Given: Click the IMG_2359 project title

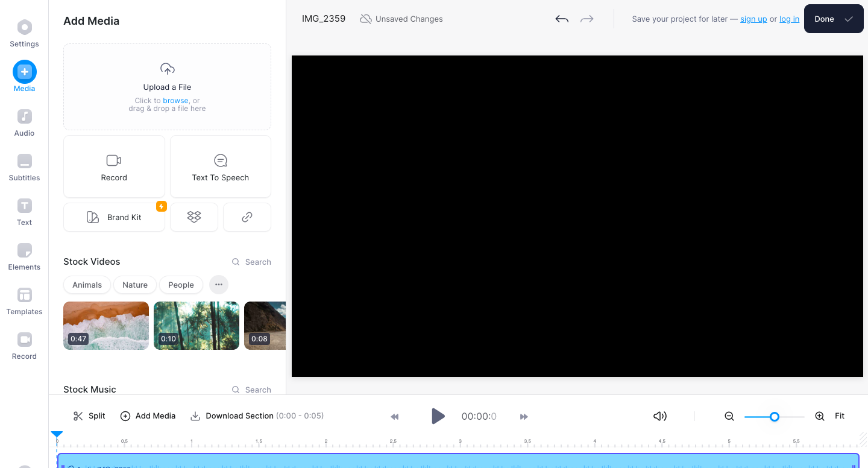Looking at the screenshot, I should pyautogui.click(x=324, y=19).
